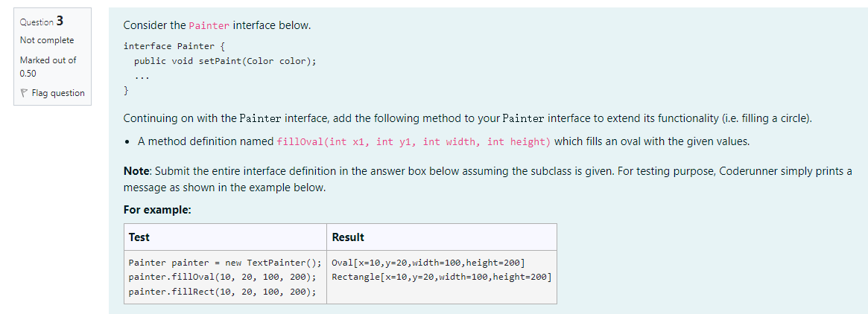Click the closing brace of the code block
Image resolution: width=868 pixels, height=314 pixels.
tap(126, 91)
